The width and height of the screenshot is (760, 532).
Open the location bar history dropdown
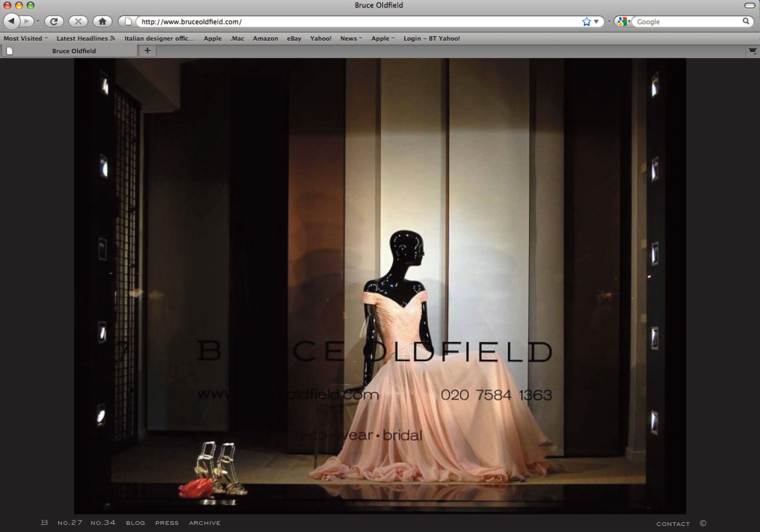[596, 22]
